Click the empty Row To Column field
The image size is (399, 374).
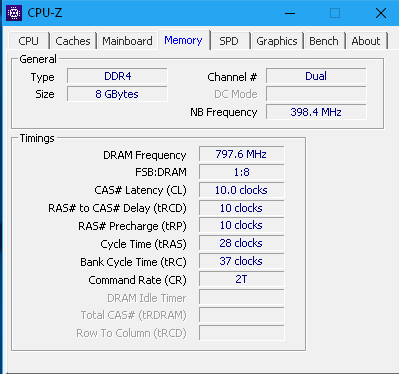(x=241, y=333)
